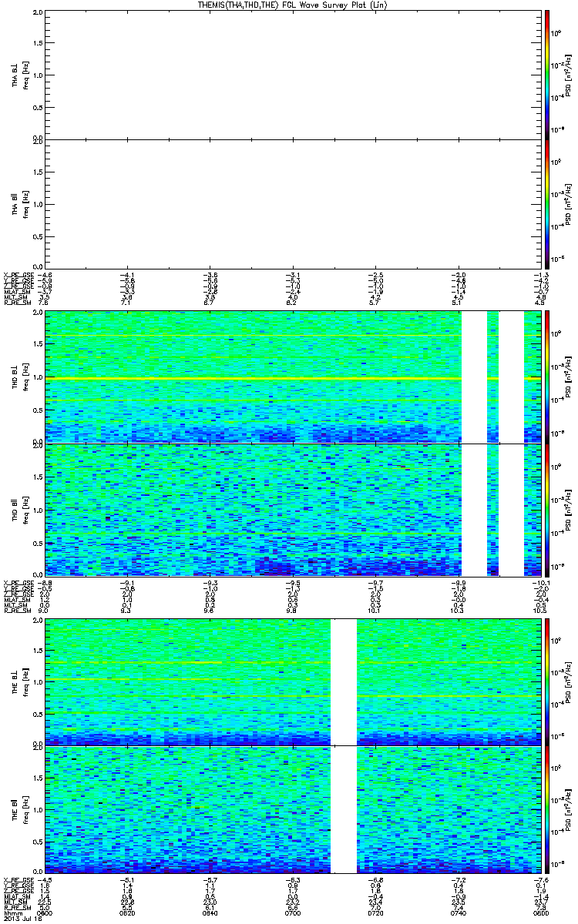This screenshot has width=578, height=924.
Task: Click the empty THA B-perpendicular plot frame
Action: (x=294, y=74)
